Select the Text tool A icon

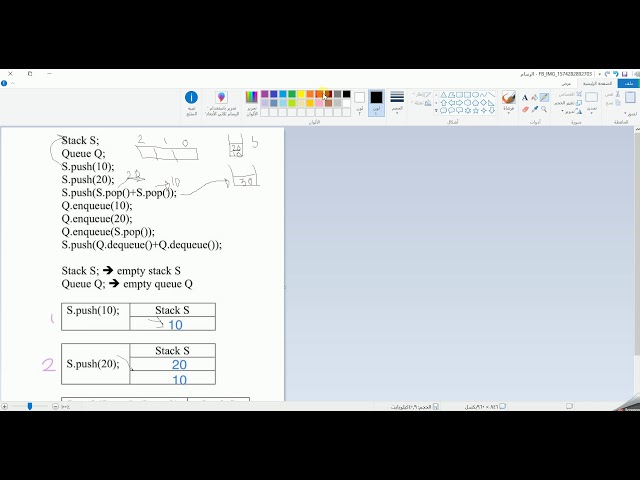(x=525, y=97)
